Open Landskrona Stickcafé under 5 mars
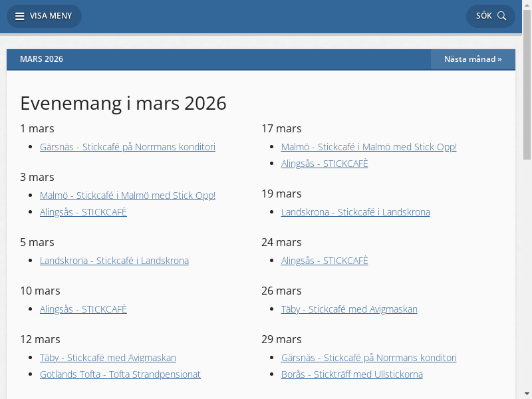The width and height of the screenshot is (532, 399). tap(114, 261)
